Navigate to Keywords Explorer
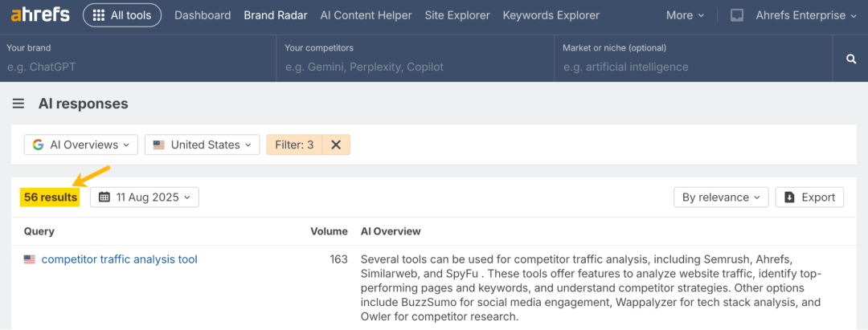 pyautogui.click(x=551, y=15)
